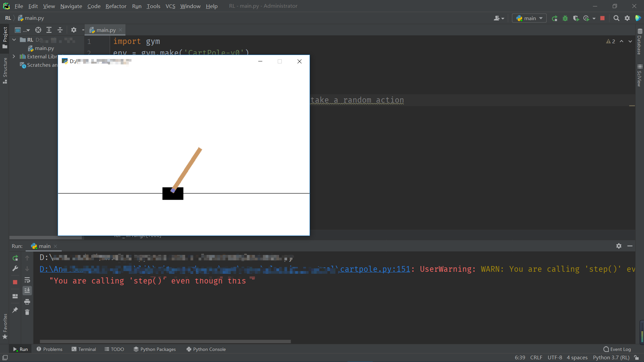
Task: Click the warnings count indicator in editor
Action: pos(610,41)
